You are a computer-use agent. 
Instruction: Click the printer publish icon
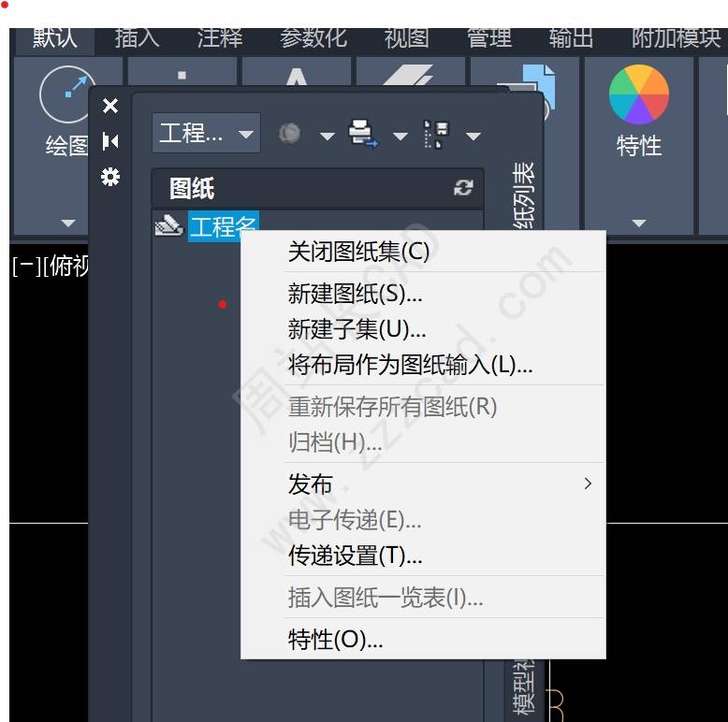coord(363,134)
